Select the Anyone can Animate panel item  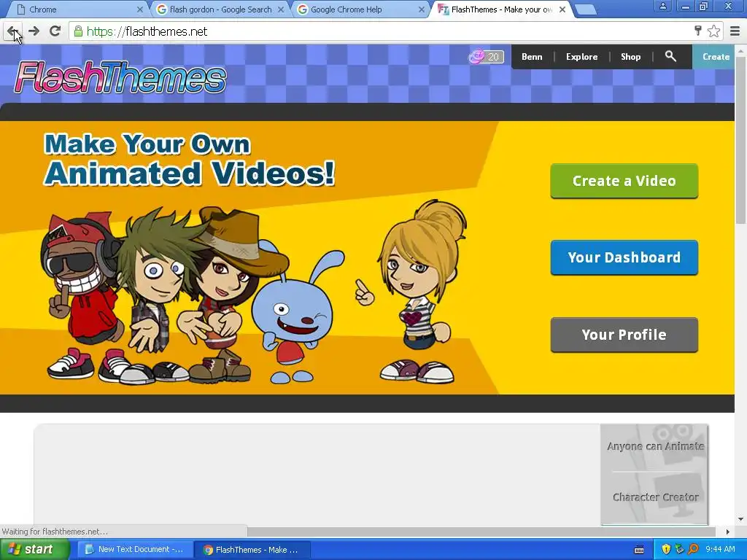point(655,447)
